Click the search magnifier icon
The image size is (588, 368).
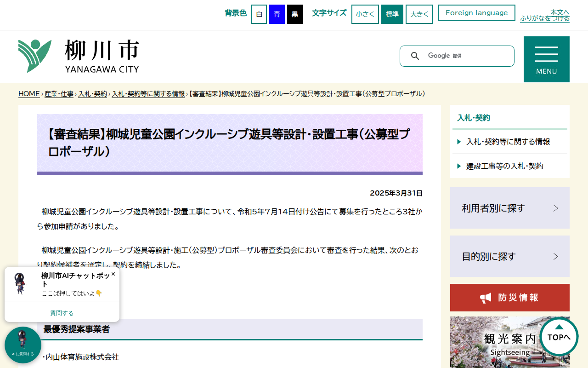tap(415, 56)
